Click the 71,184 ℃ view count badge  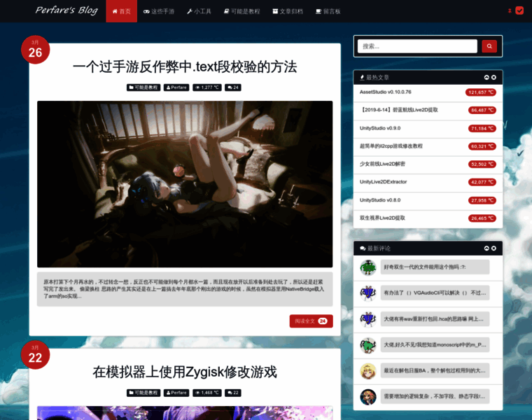pos(482,129)
